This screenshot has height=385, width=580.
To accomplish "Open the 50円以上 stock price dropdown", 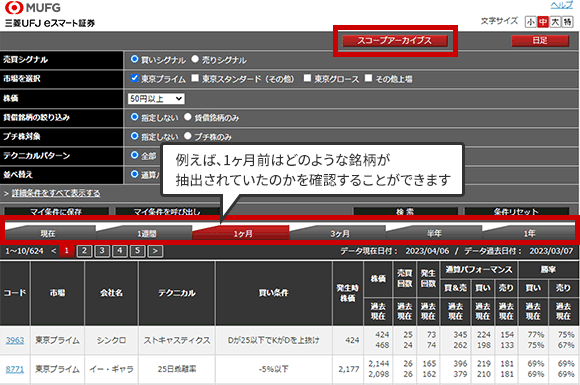I will point(156,99).
